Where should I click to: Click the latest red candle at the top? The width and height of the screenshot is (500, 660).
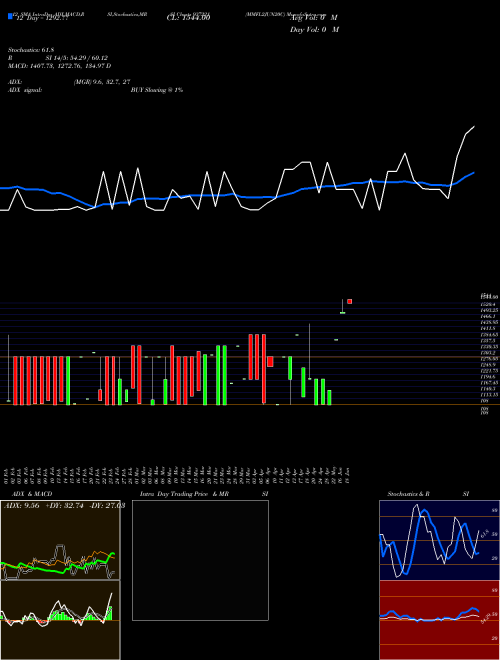(349, 301)
